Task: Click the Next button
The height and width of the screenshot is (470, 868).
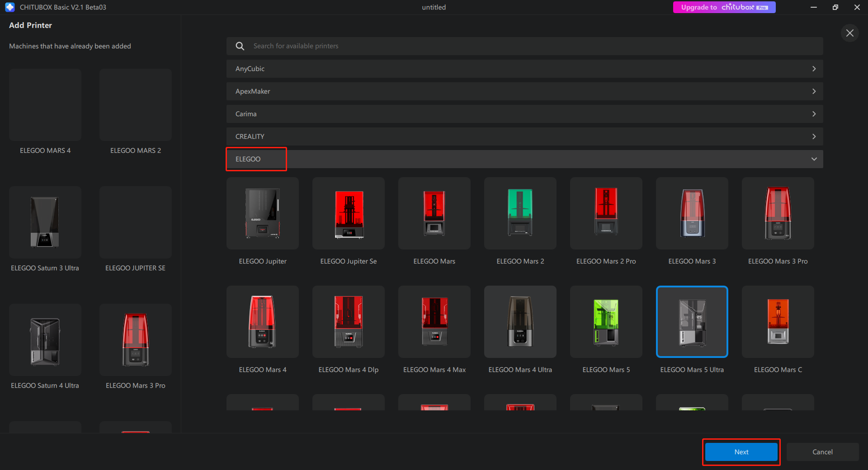Action: coord(741,452)
